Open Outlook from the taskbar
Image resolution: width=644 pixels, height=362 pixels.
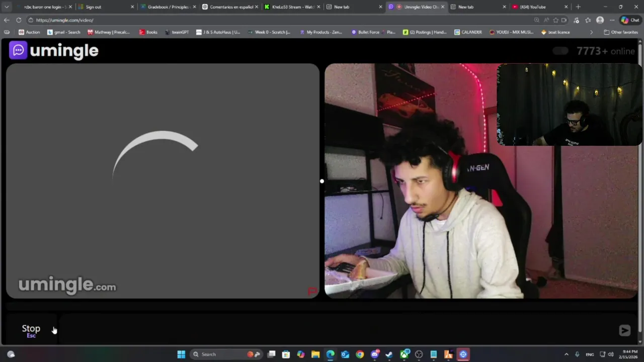point(345,354)
